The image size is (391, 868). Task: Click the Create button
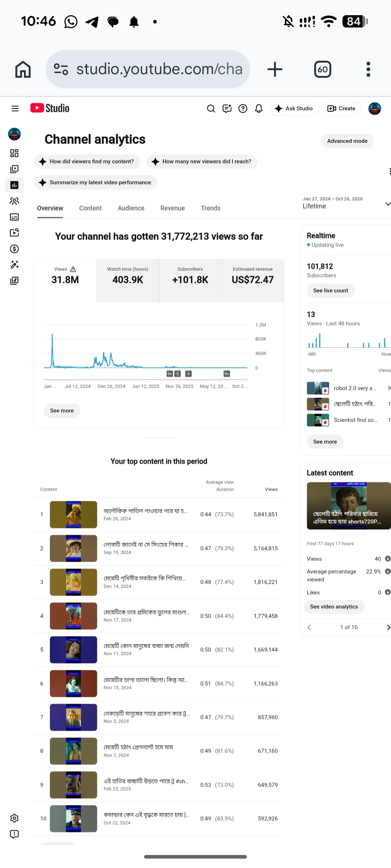coord(342,109)
